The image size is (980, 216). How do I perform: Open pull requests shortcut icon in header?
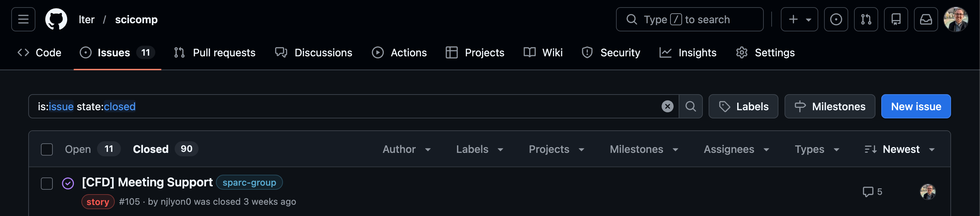(x=866, y=19)
